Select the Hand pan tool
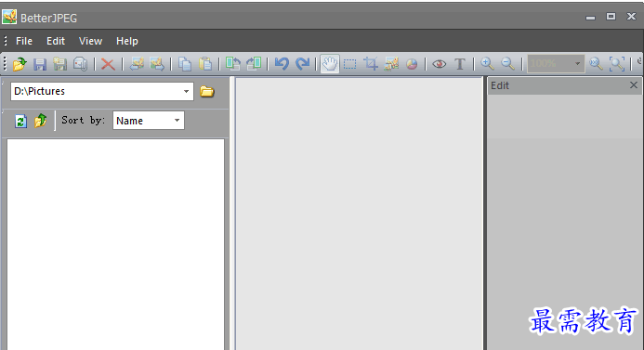The width and height of the screenshot is (644, 350). [x=330, y=64]
